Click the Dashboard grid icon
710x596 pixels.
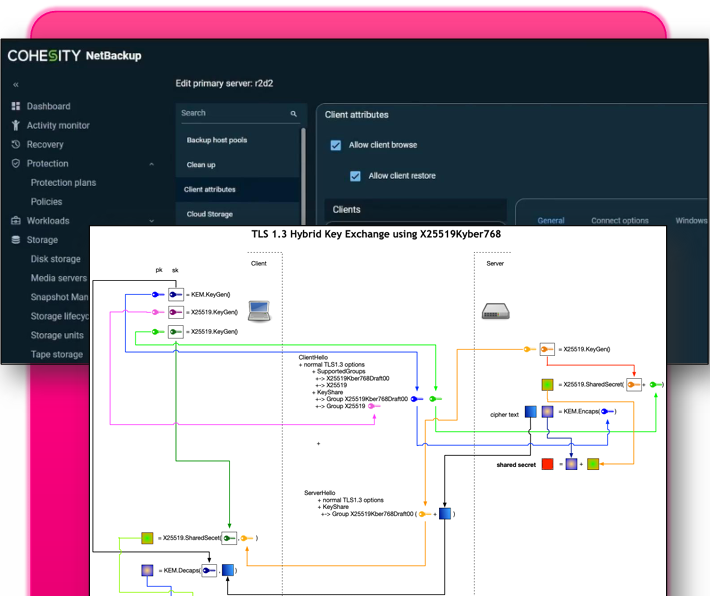(16, 106)
